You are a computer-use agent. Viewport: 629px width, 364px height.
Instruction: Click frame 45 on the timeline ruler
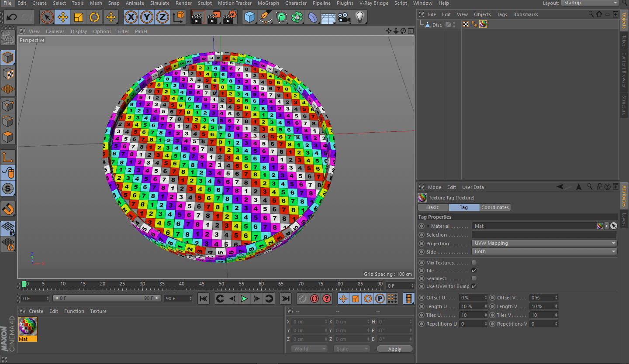click(x=201, y=284)
